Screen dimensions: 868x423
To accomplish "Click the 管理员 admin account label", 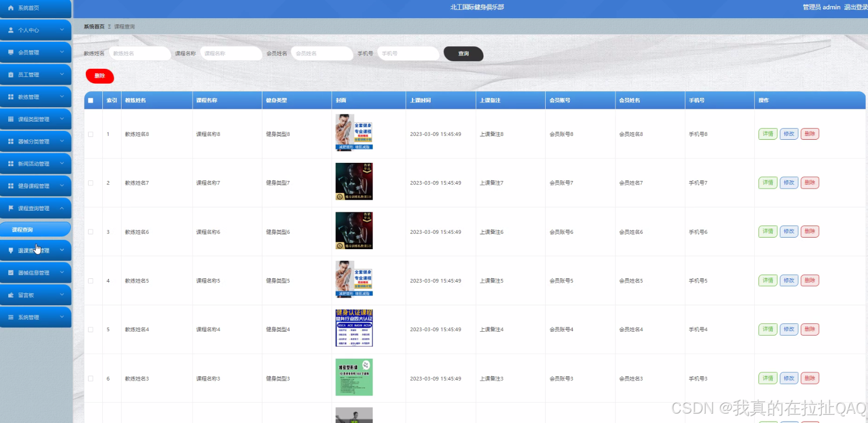I will tap(821, 7).
